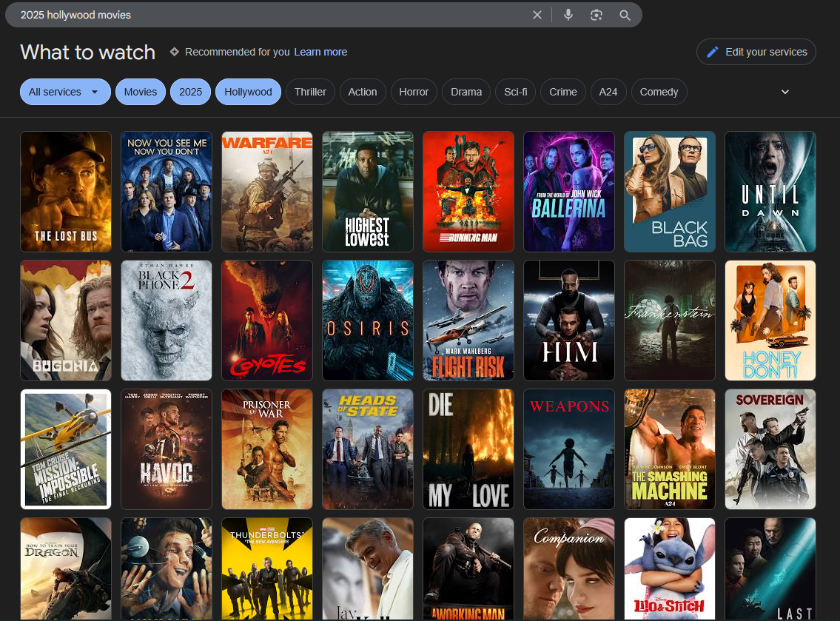Image resolution: width=840 pixels, height=621 pixels.
Task: Open the Until Dawn poster
Action: point(770,192)
